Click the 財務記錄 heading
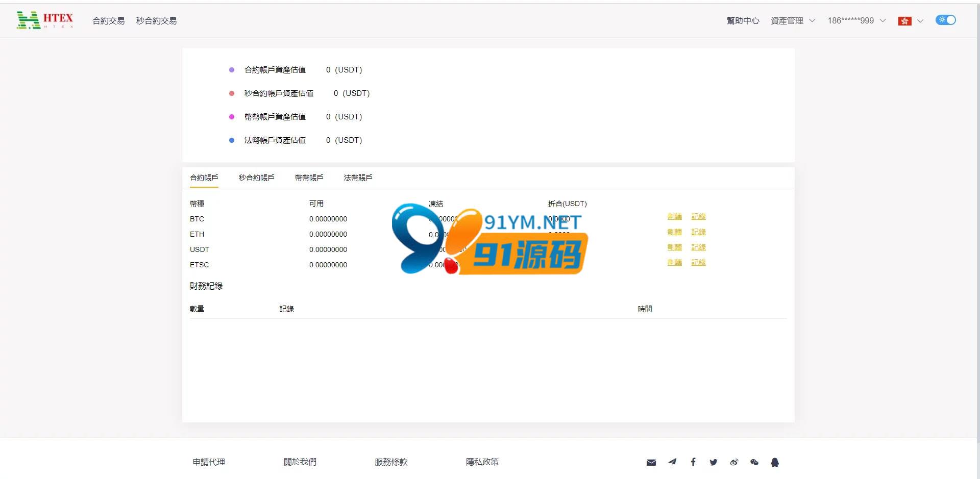The width and height of the screenshot is (980, 479). point(206,286)
